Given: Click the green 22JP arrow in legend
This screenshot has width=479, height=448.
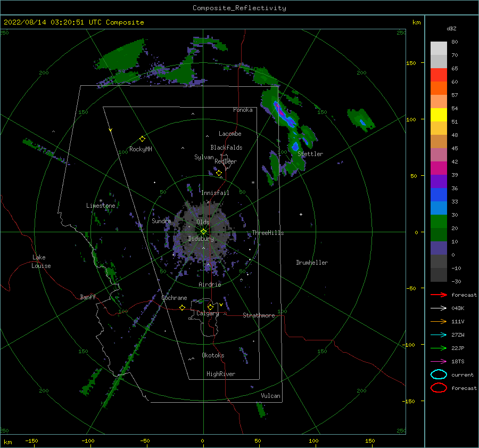Looking at the screenshot, I should point(439,348).
